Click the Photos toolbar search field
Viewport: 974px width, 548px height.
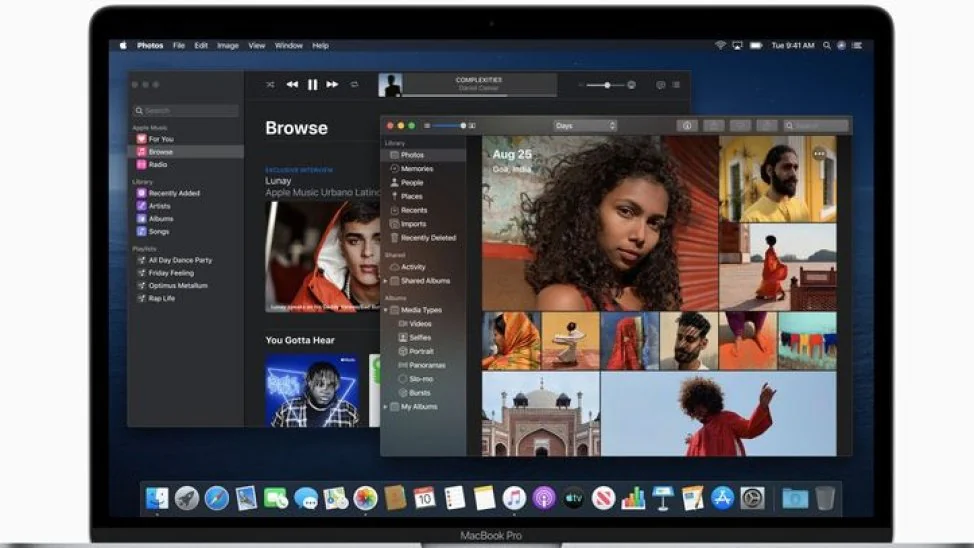[816, 126]
